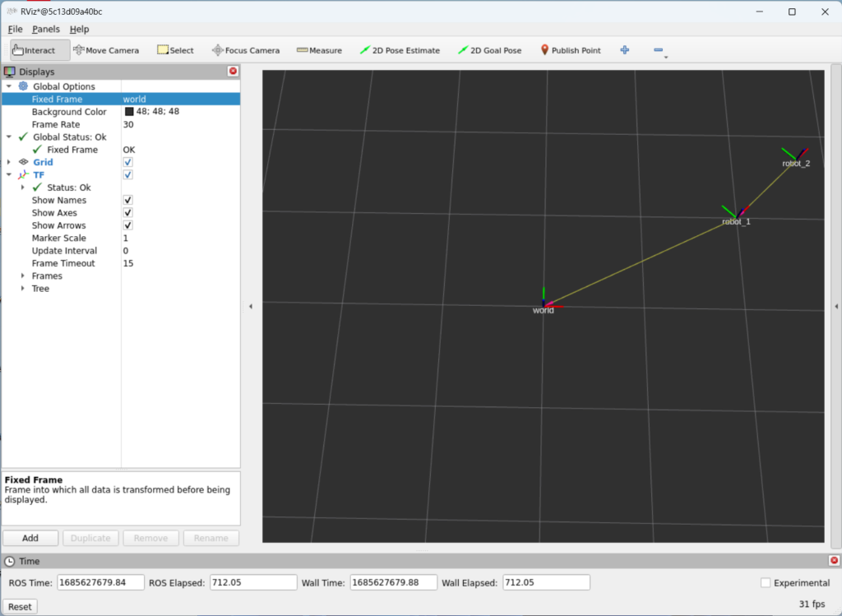Click the blue plus add-tool icon
This screenshot has height=616, width=842.
click(x=625, y=50)
